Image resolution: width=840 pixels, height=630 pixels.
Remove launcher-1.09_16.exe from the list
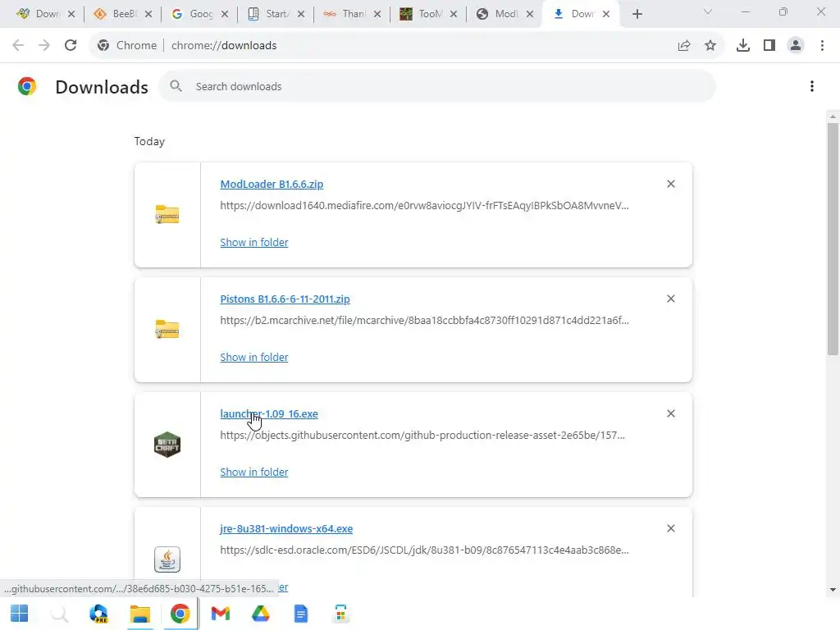(x=671, y=413)
